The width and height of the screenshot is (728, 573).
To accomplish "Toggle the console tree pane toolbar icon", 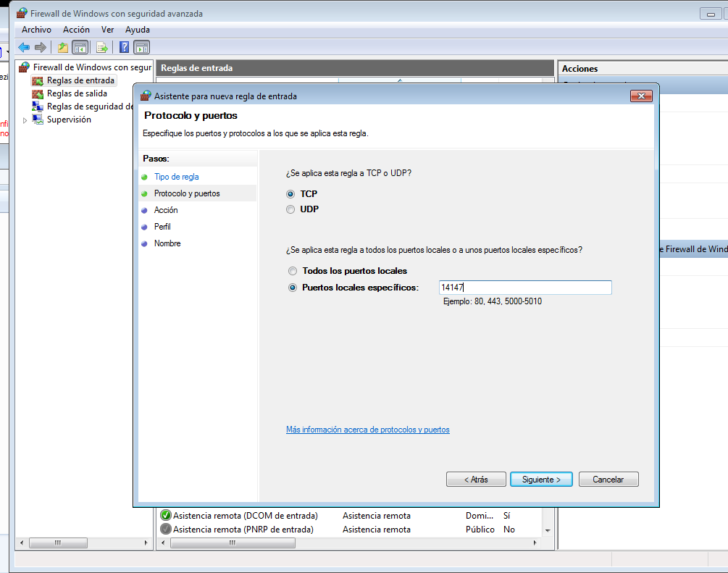I will [x=80, y=47].
